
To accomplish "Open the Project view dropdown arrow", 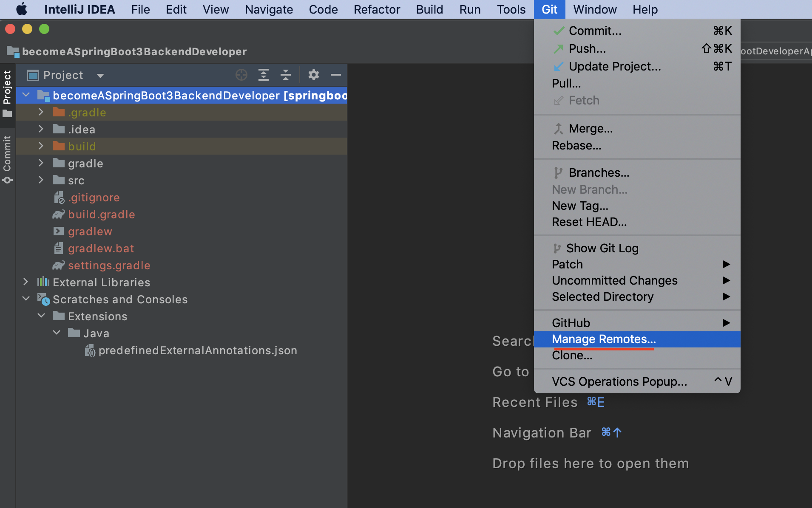I will click(100, 76).
